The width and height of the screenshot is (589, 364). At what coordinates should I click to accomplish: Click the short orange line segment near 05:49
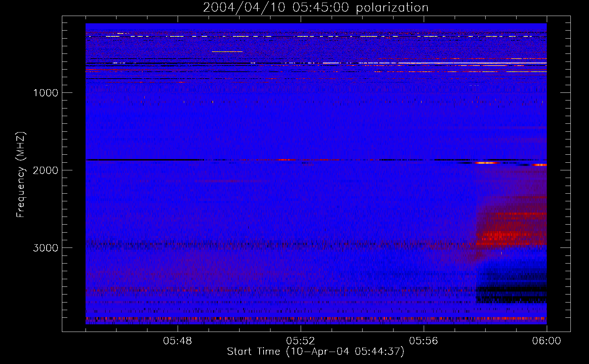pyautogui.click(x=227, y=52)
